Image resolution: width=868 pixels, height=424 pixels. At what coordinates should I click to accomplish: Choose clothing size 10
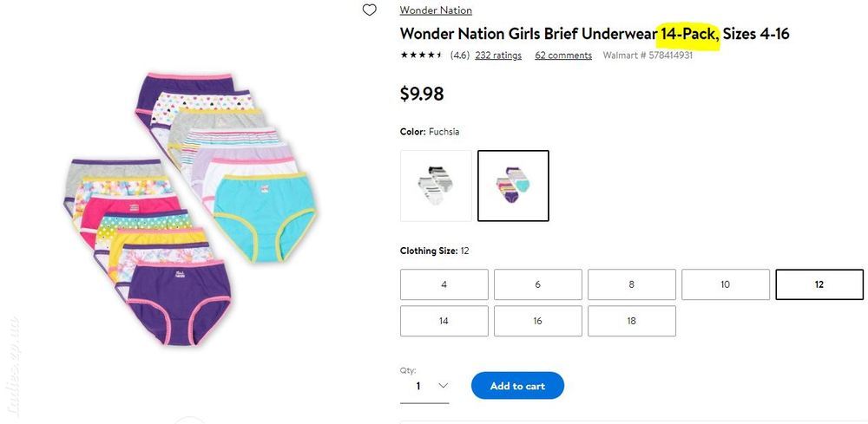point(725,284)
